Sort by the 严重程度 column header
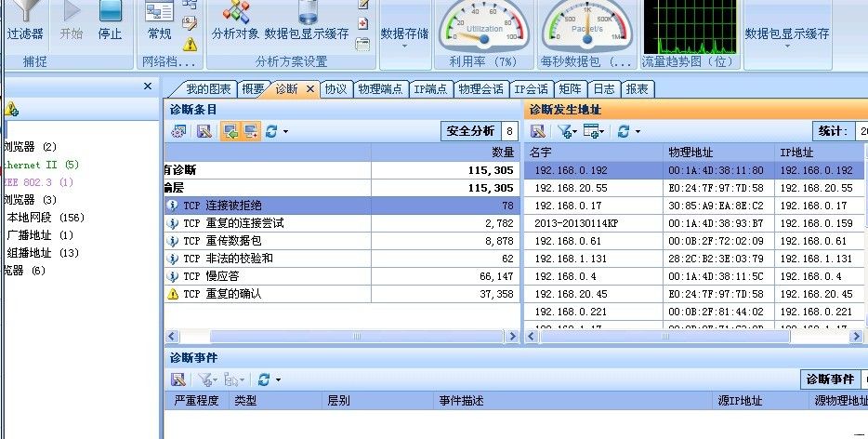The height and width of the screenshot is (439, 868). [196, 400]
